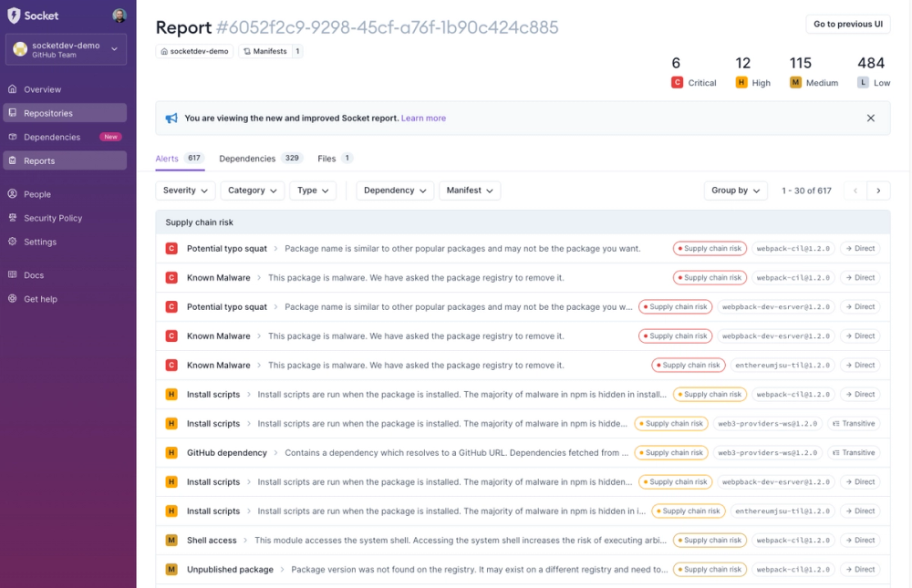Open the Severity filter dropdown
Screen dimensions: 912x588
click(x=185, y=190)
